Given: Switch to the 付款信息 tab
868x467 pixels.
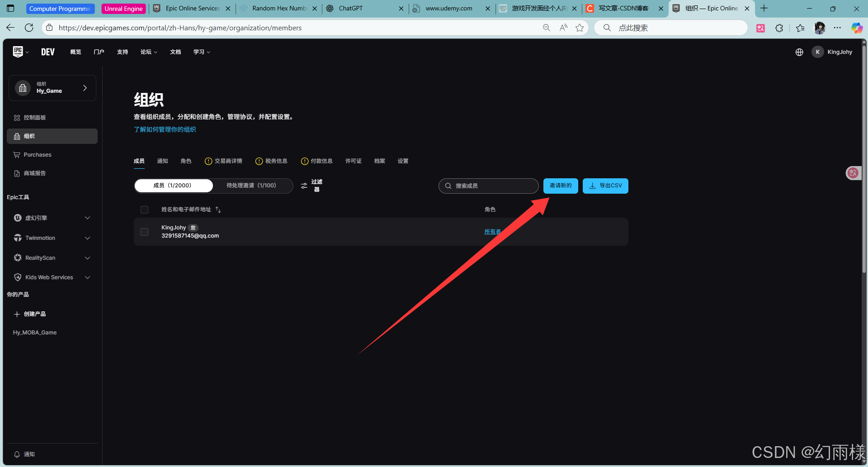Looking at the screenshot, I should tap(317, 161).
